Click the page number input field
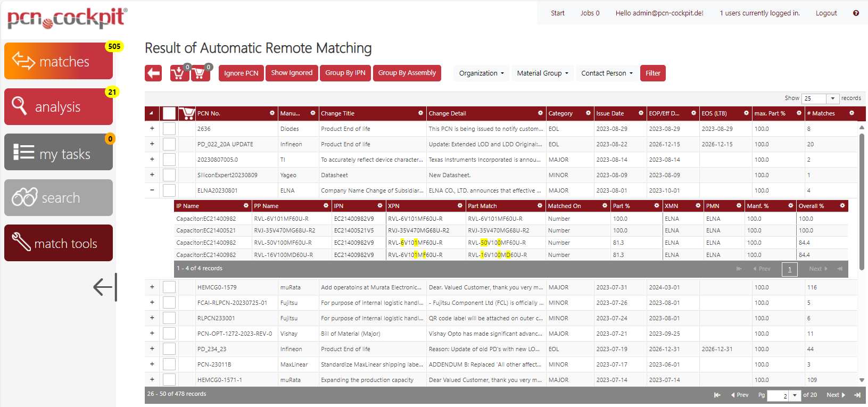The image size is (868, 407). pos(778,395)
